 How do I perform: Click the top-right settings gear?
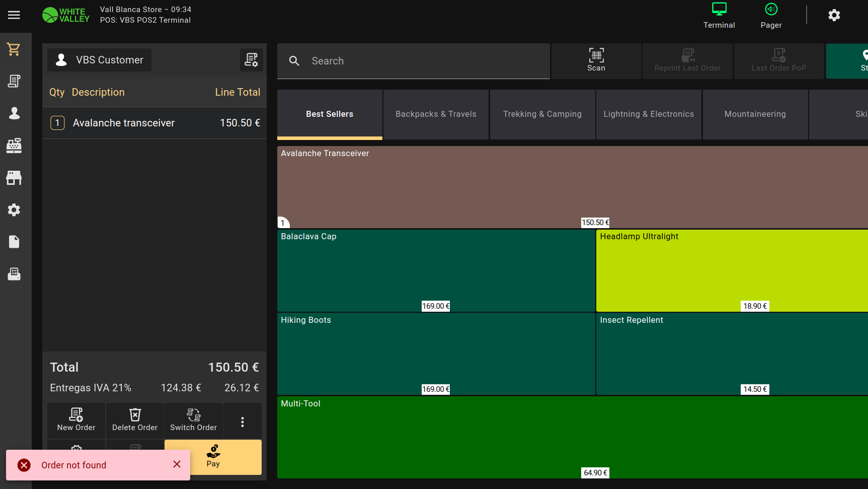834,15
